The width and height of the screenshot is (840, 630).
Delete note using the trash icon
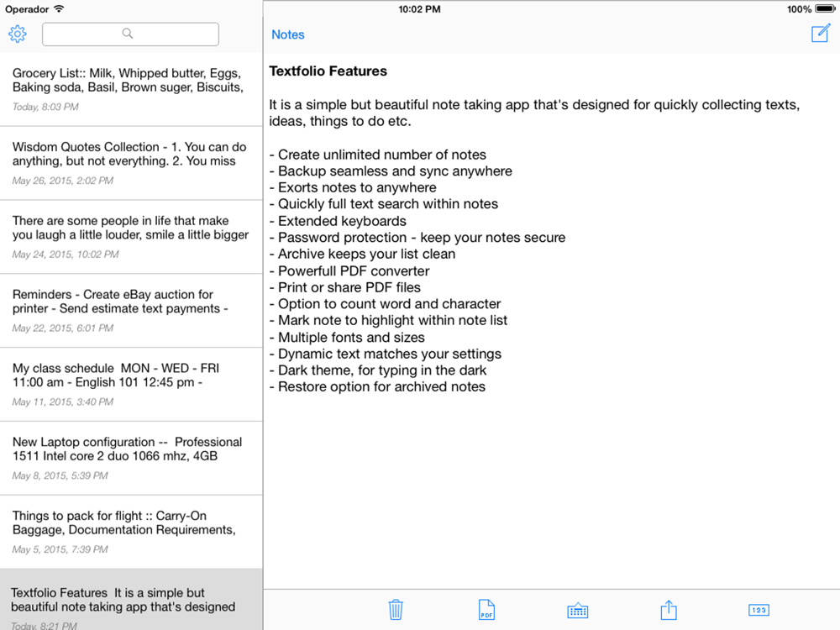point(396,610)
